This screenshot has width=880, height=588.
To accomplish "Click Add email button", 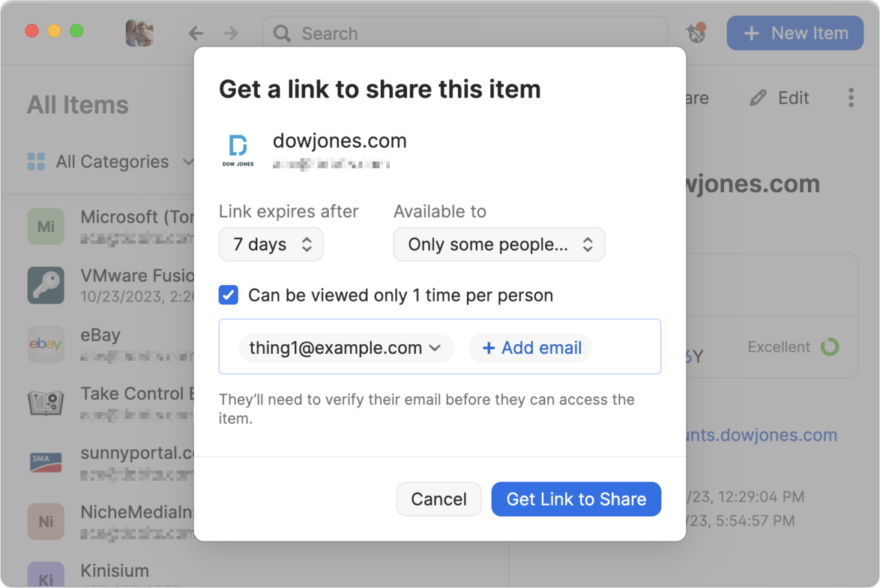I will click(531, 348).
